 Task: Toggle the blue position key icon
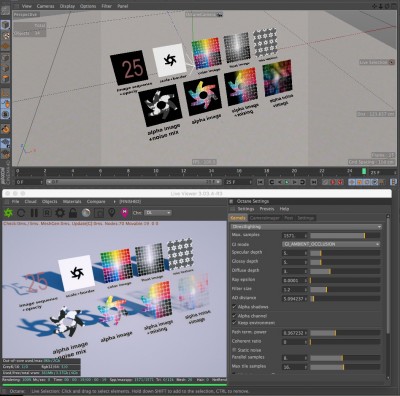(352, 182)
